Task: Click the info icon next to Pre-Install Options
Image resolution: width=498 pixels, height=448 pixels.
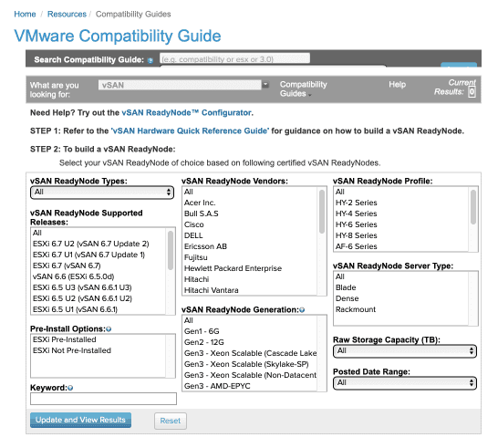Action: coord(109,329)
